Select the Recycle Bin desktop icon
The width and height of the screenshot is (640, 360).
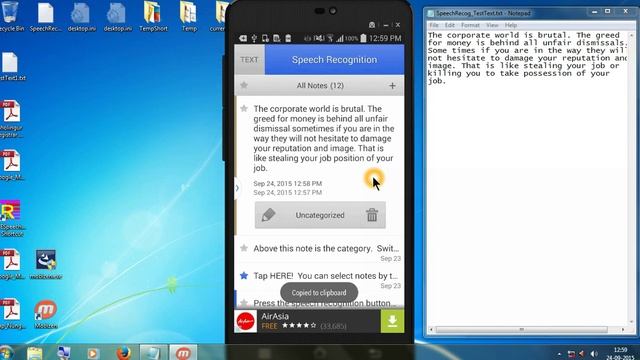(11, 16)
